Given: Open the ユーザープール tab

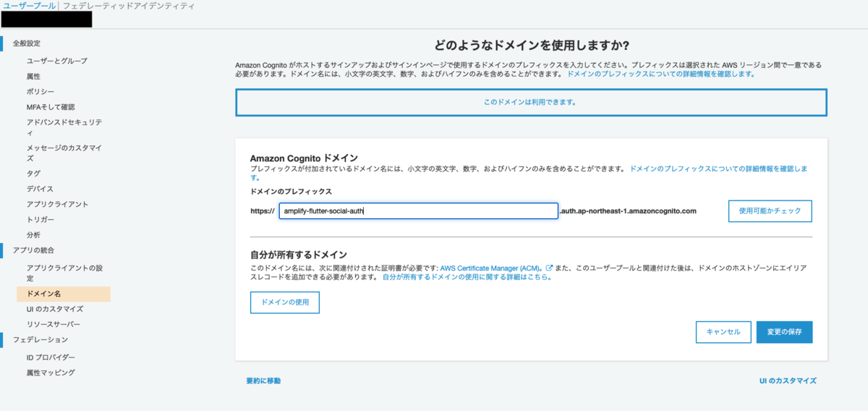Looking at the screenshot, I should (x=28, y=5).
